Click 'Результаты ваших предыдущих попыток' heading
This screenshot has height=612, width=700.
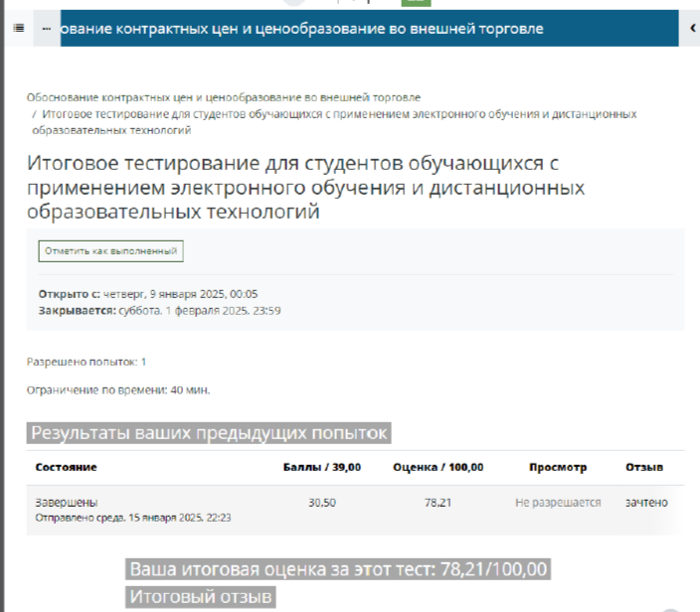pos(209,433)
